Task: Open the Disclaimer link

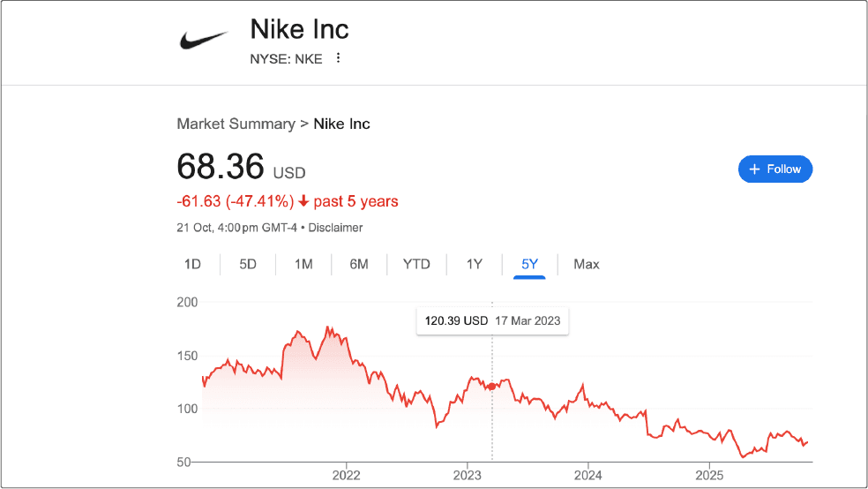Action: pos(334,228)
